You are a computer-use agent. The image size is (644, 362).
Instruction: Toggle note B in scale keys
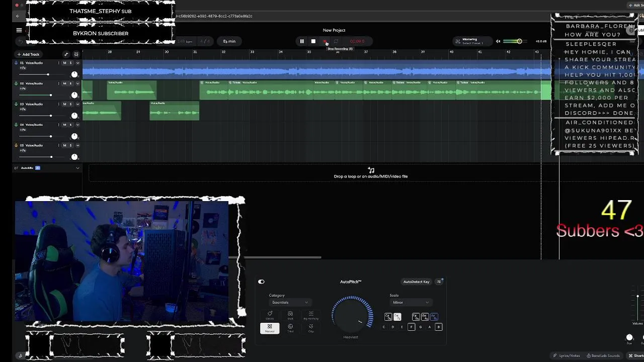[x=438, y=327]
